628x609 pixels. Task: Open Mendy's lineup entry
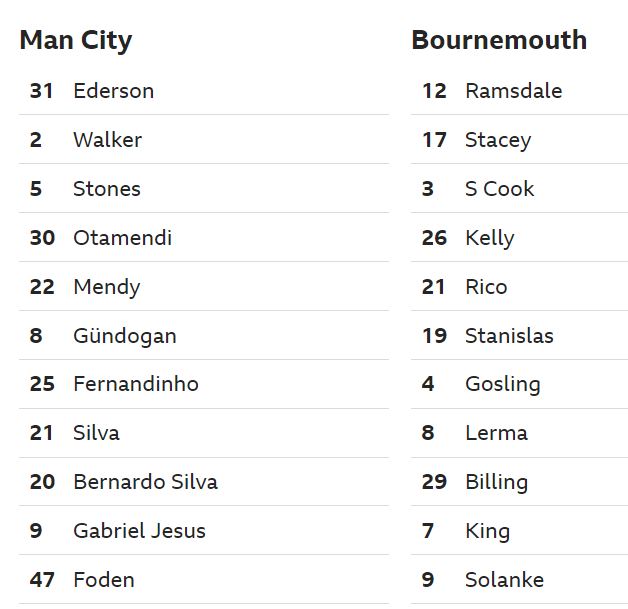tap(203, 287)
